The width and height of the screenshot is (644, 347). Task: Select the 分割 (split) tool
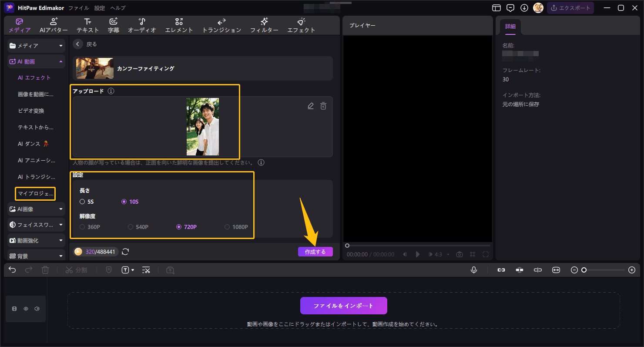coord(76,270)
